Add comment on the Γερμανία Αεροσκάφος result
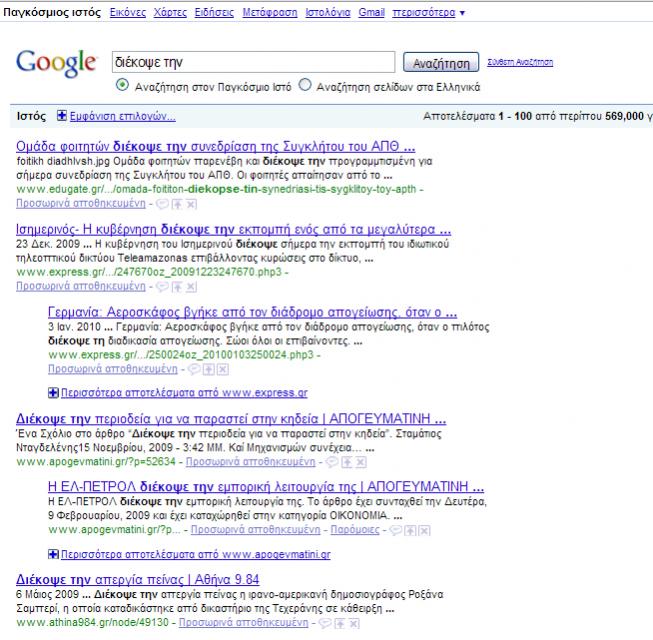 coord(194,369)
